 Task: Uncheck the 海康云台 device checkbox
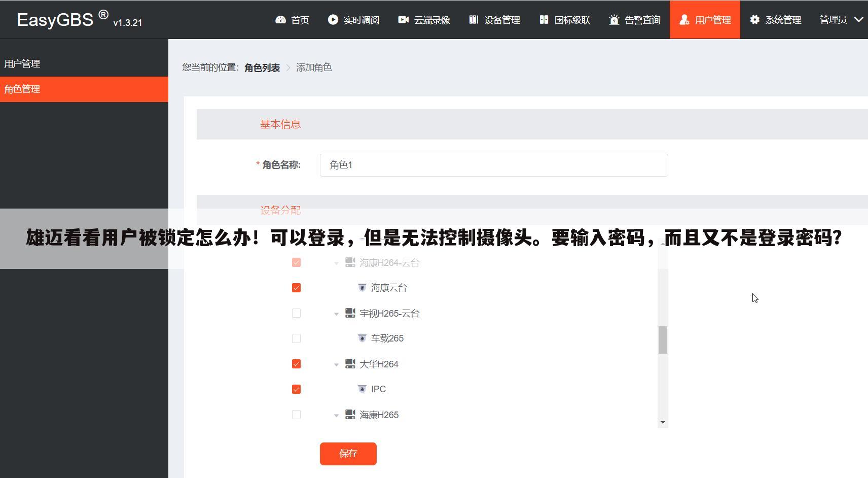[296, 287]
